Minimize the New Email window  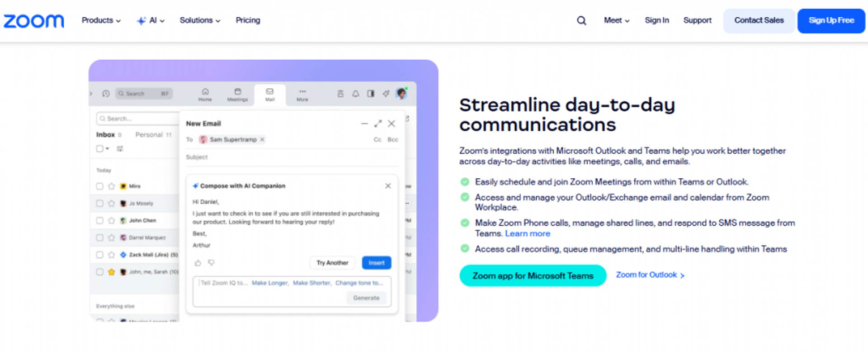364,124
